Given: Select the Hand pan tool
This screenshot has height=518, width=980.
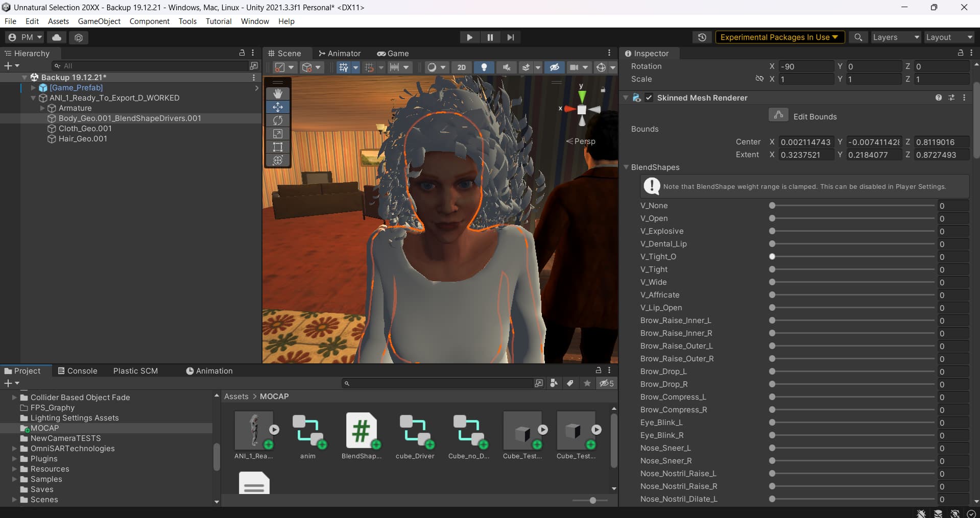Looking at the screenshot, I should (278, 93).
